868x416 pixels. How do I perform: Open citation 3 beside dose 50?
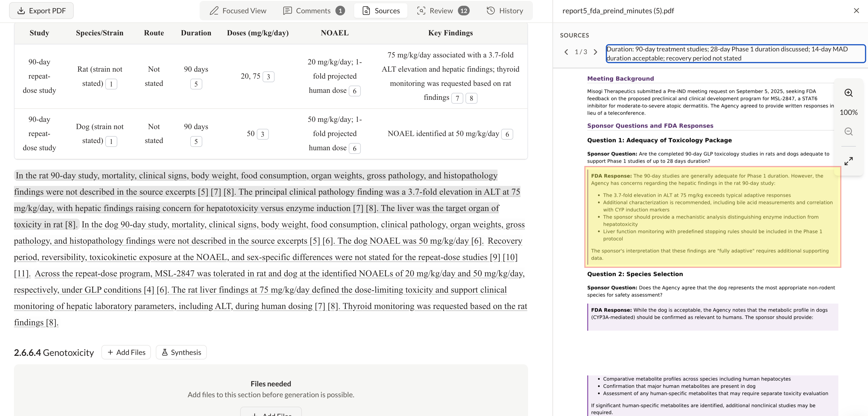pyautogui.click(x=263, y=134)
